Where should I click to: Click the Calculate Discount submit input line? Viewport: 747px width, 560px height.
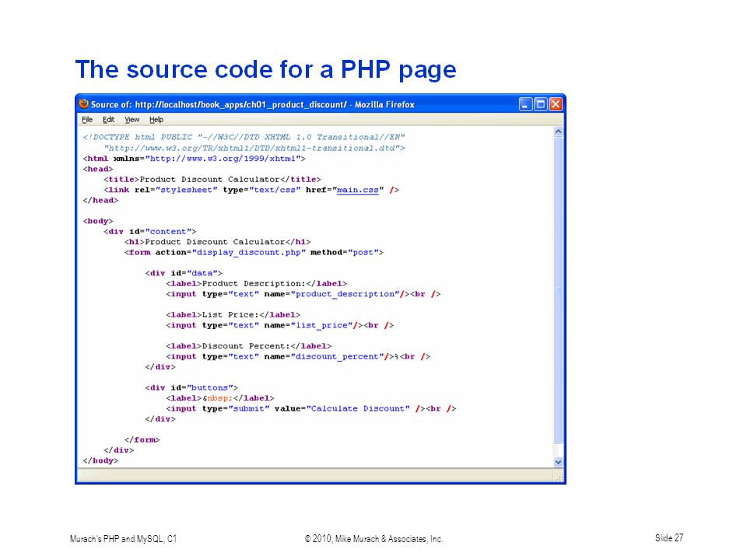(310, 409)
